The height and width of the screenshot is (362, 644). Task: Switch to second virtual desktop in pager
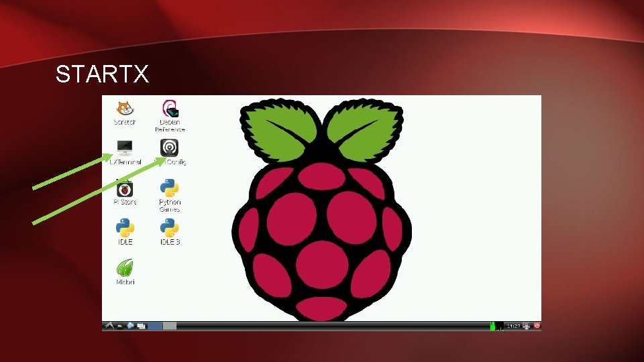click(x=170, y=326)
